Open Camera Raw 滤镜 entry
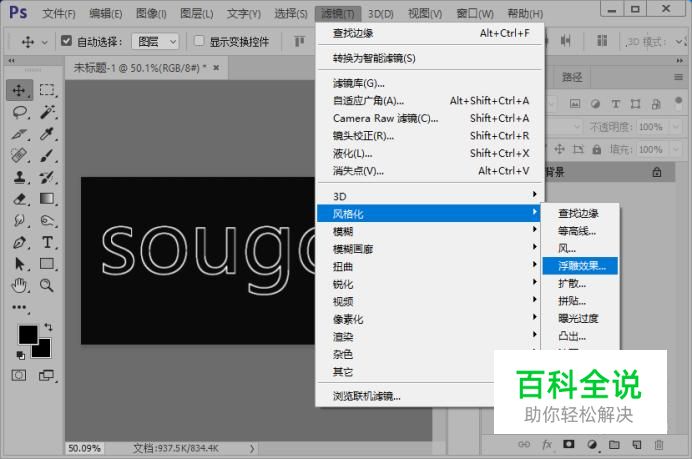692x459 pixels. pyautogui.click(x=429, y=118)
